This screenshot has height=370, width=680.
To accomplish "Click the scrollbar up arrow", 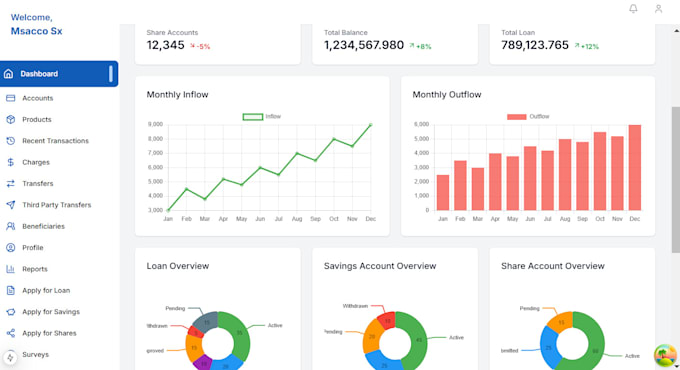I will tap(676, 31).
